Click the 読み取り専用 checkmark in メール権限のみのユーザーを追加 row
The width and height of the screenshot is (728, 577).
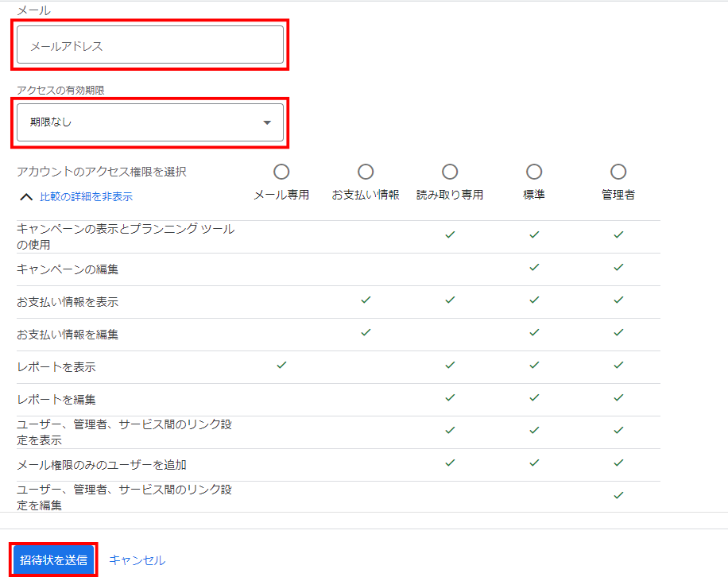(449, 463)
